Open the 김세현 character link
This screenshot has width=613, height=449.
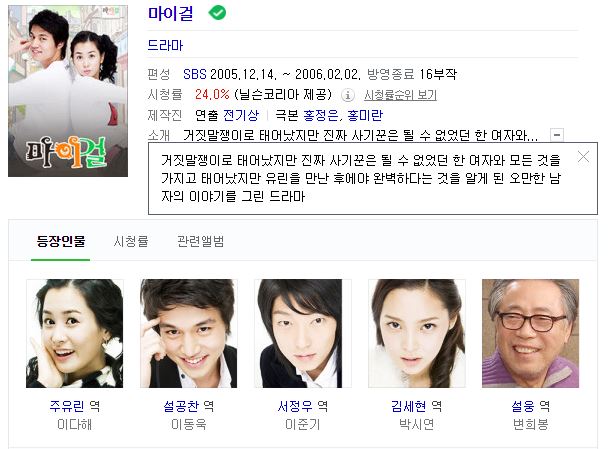tap(409, 406)
